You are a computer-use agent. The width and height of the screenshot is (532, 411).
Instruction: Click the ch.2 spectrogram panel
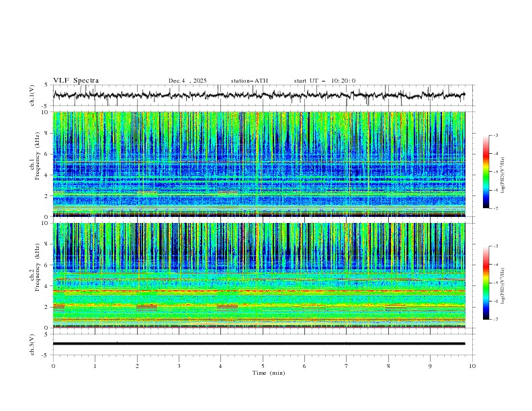pyautogui.click(x=259, y=275)
